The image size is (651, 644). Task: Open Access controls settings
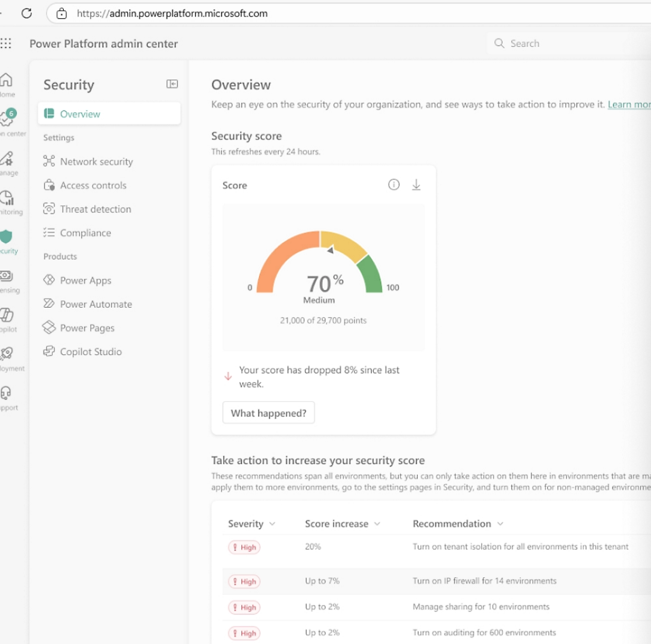pyautogui.click(x=93, y=185)
